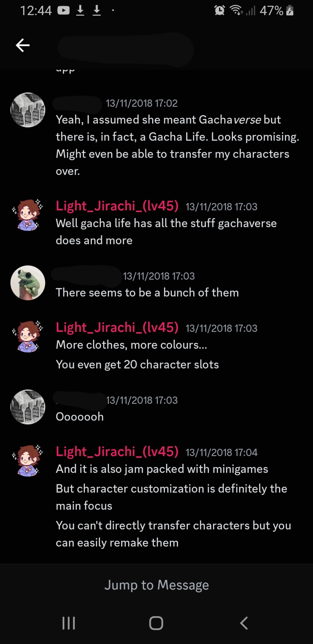Tap the YouTube notification icon in status bar
The height and width of the screenshot is (644, 313).
63,11
